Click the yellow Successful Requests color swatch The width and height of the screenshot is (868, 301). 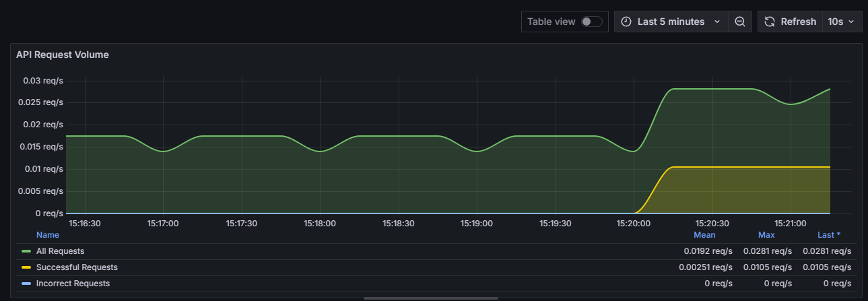(26, 267)
